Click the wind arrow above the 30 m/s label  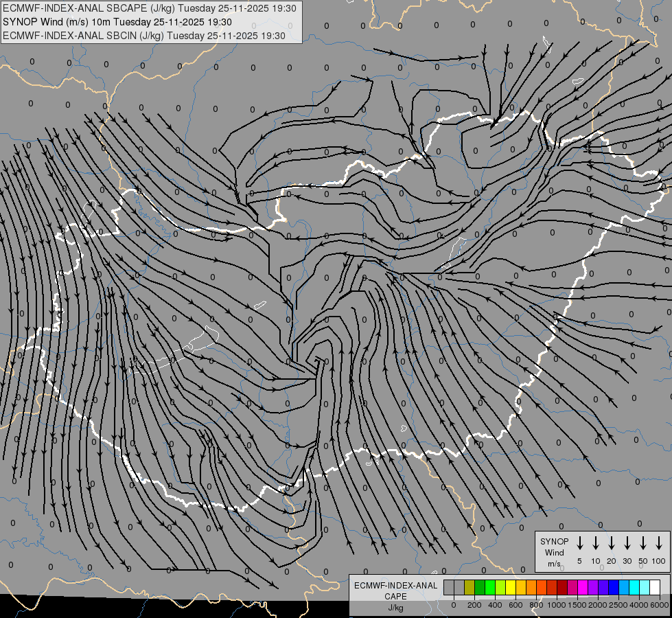[627, 543]
